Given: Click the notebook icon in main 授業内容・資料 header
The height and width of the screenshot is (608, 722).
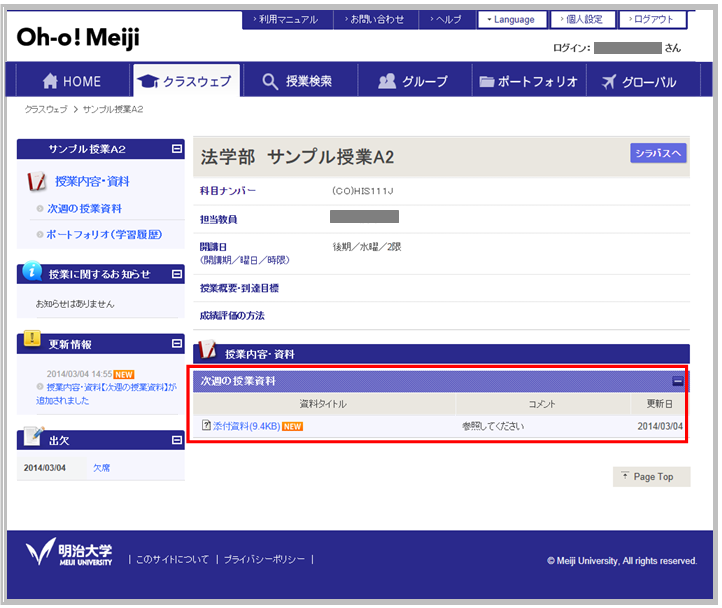Looking at the screenshot, I should (x=207, y=350).
